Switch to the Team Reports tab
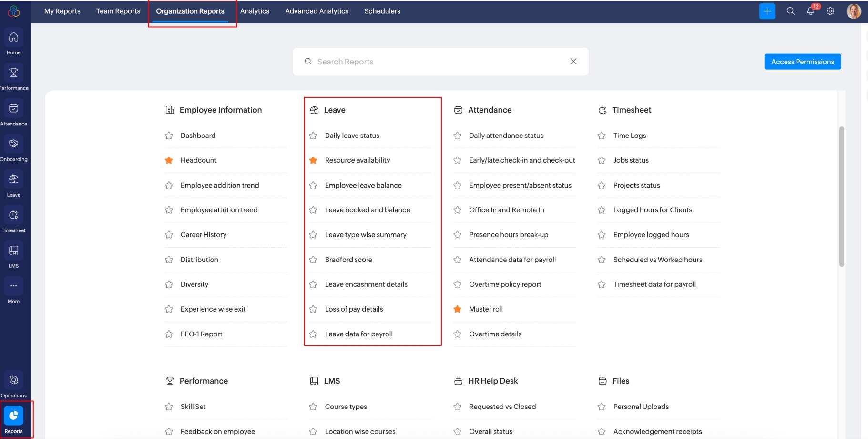The height and width of the screenshot is (439, 868). pos(118,11)
